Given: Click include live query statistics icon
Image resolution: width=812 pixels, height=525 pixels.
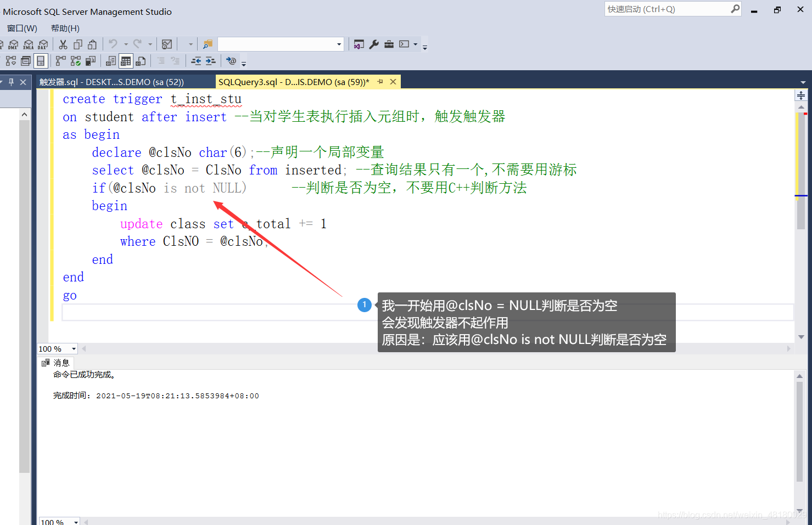Looking at the screenshot, I should pyautogui.click(x=76, y=61).
